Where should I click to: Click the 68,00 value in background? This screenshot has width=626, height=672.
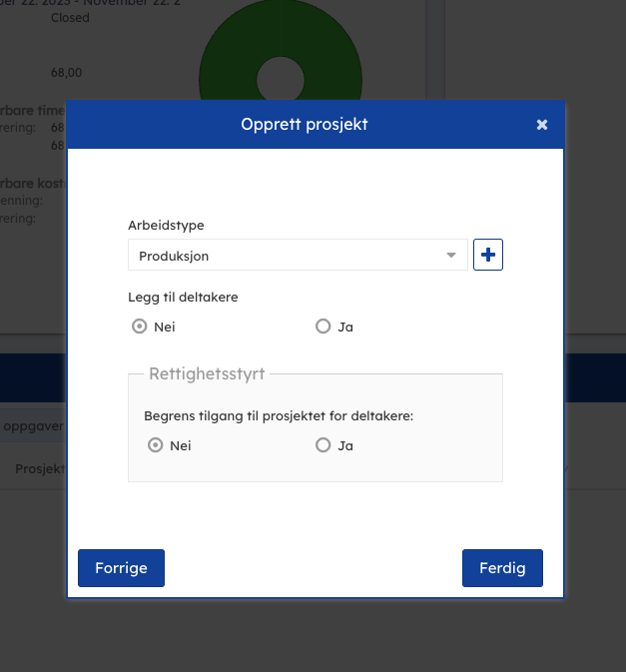(x=67, y=72)
